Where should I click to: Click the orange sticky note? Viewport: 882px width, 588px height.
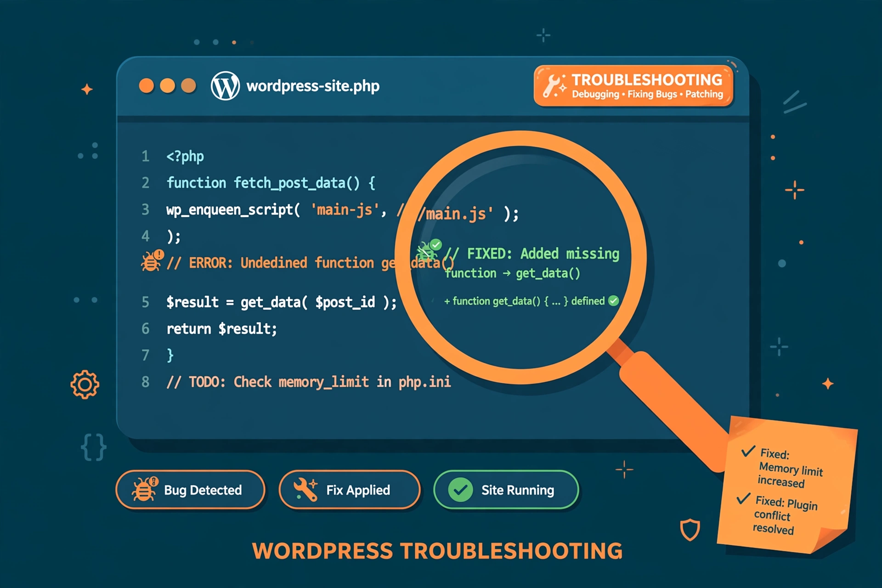click(786, 485)
